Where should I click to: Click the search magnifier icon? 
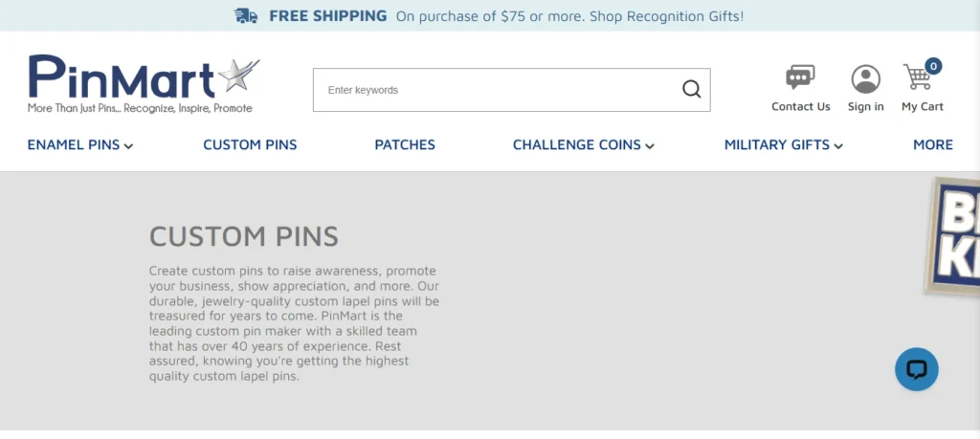pyautogui.click(x=691, y=90)
